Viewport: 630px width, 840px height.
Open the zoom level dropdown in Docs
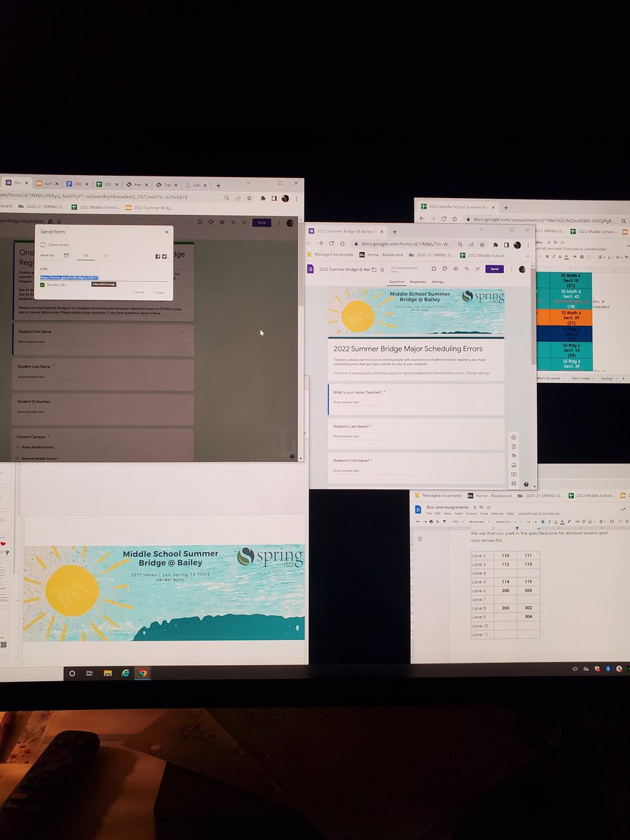coord(456,521)
